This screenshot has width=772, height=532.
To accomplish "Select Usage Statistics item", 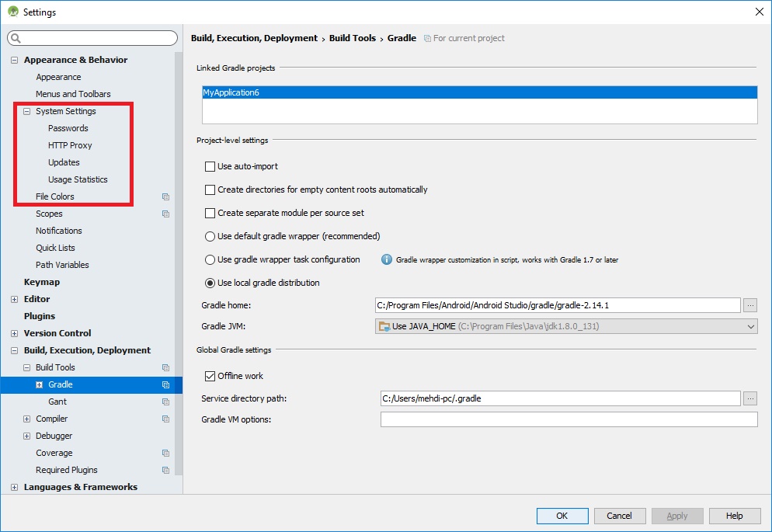I will click(78, 179).
